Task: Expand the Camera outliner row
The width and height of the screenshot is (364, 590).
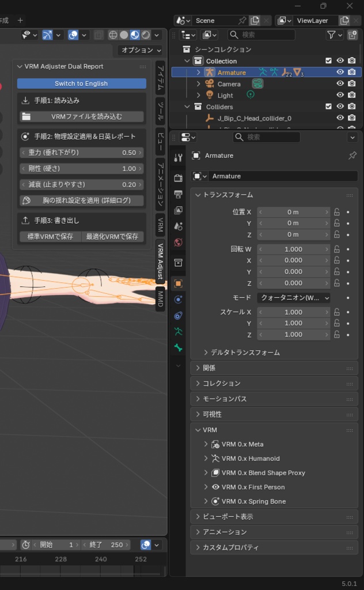Action: click(x=199, y=84)
